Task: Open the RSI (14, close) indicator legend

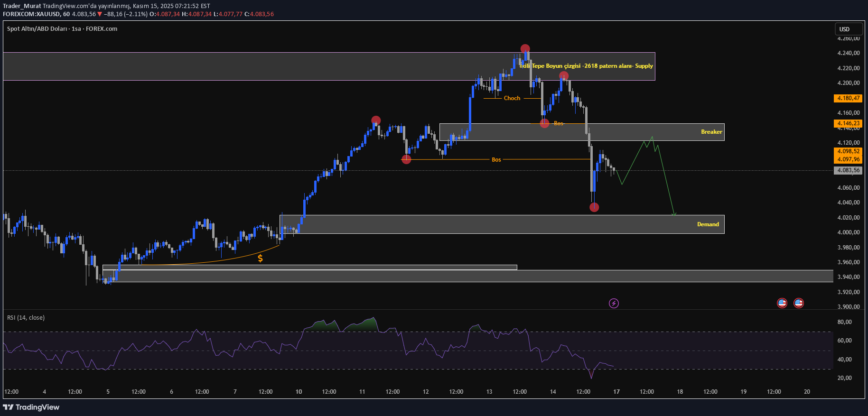Action: [26, 318]
